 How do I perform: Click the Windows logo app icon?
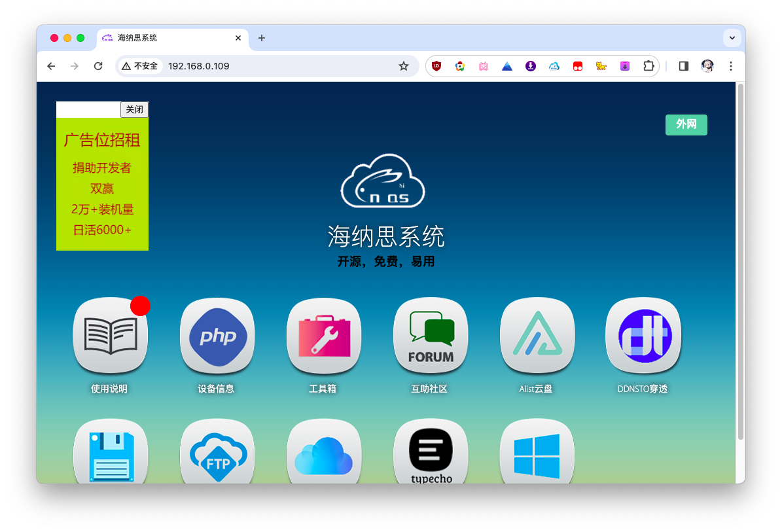click(x=537, y=453)
